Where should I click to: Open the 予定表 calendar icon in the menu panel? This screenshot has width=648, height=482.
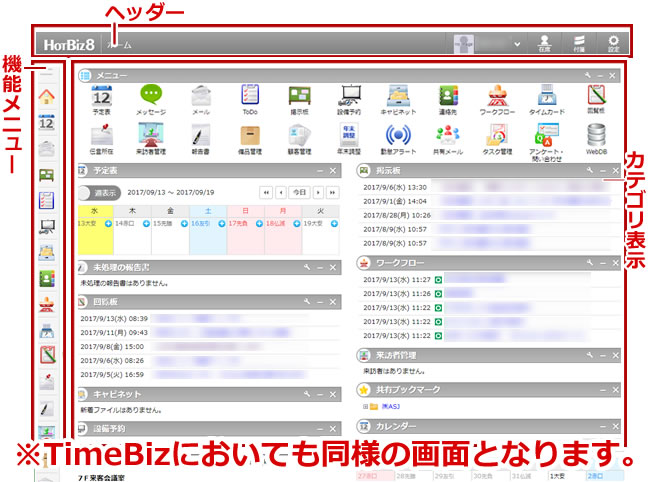[102, 95]
